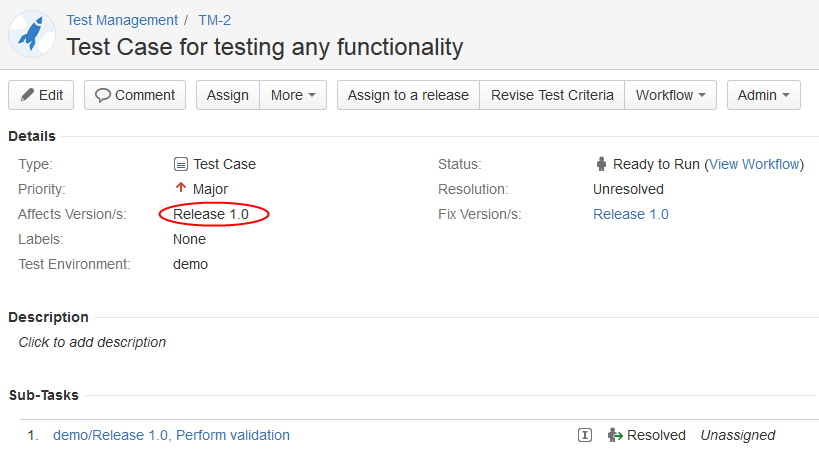Viewport: 819px width, 455px height.
Task: Open the More dropdown menu
Action: pos(293,95)
